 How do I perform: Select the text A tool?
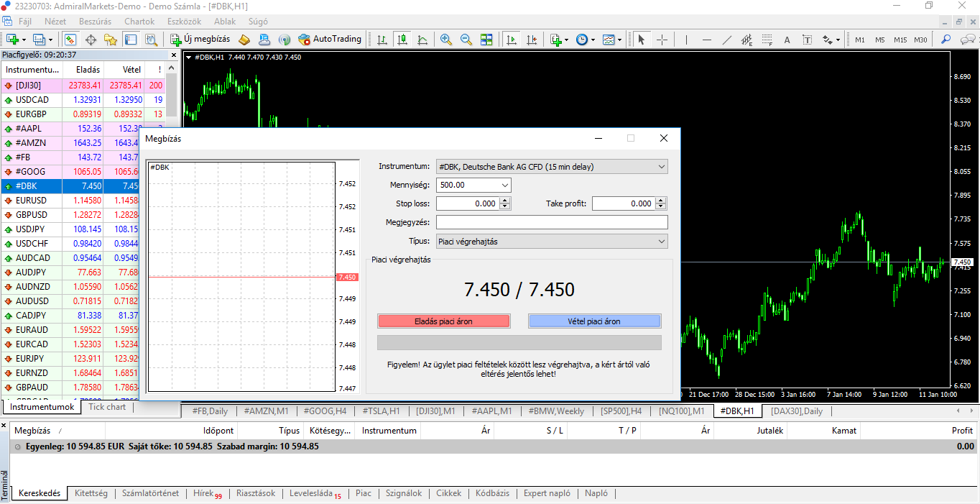pyautogui.click(x=787, y=40)
